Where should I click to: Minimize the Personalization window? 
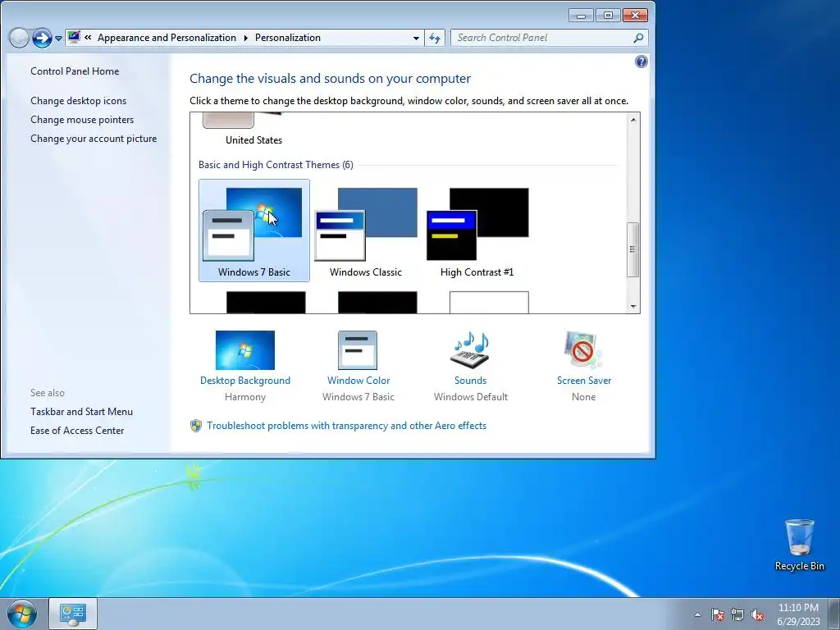pyautogui.click(x=581, y=16)
